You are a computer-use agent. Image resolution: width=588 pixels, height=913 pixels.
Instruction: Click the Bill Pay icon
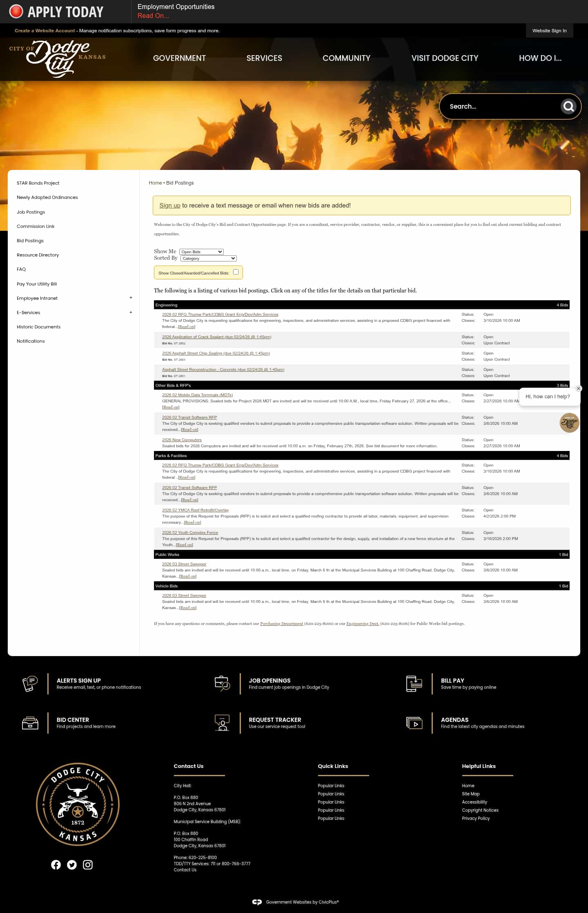tap(414, 683)
